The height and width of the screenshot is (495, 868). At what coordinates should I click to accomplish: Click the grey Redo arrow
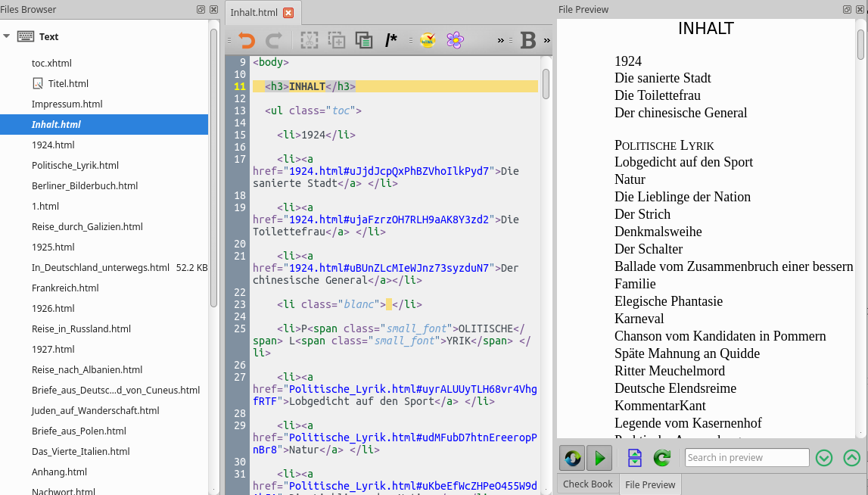pos(273,40)
